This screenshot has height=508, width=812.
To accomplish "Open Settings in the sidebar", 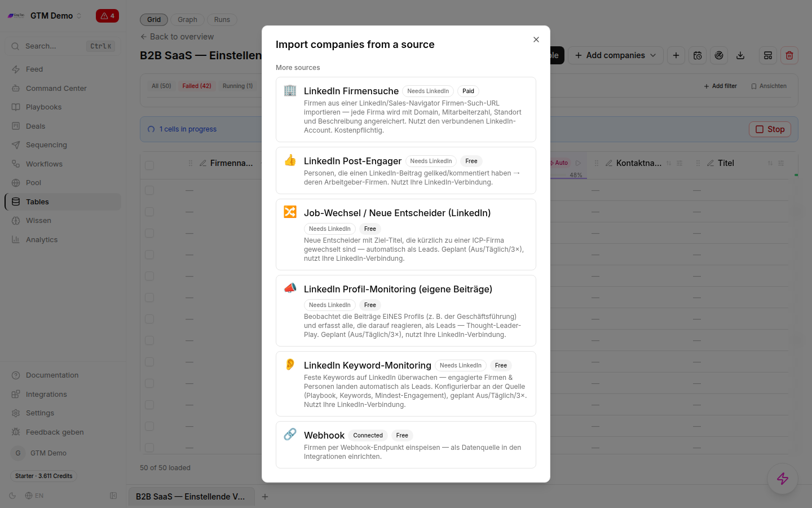I will tap(63, 413).
